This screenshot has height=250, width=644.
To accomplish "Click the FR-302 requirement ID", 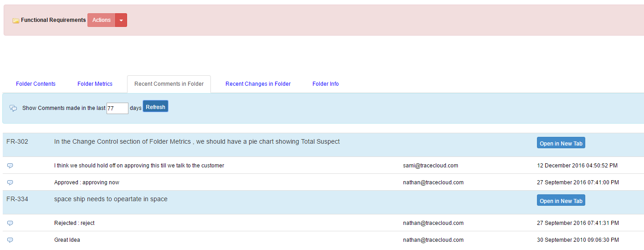I will pos(17,142).
